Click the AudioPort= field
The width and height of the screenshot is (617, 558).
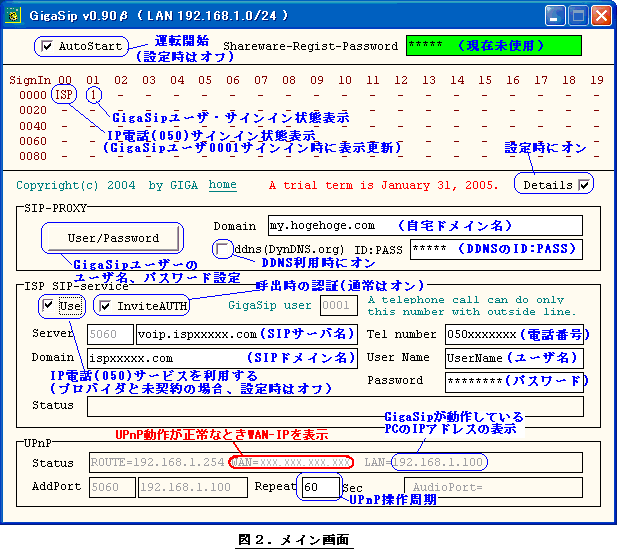(x=493, y=487)
